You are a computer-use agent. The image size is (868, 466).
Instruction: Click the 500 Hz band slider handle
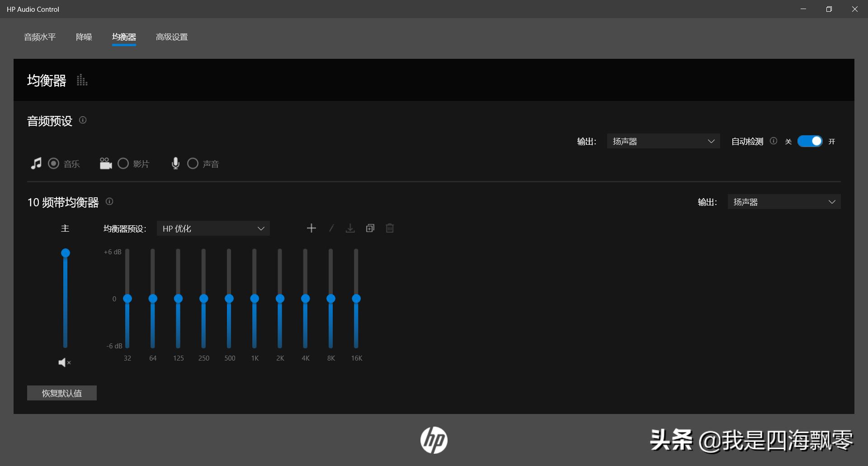click(229, 299)
